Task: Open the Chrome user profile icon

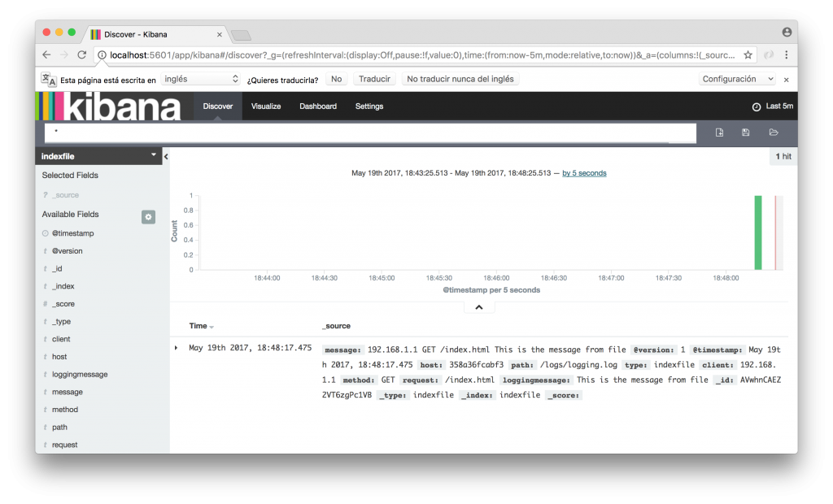Action: (787, 33)
